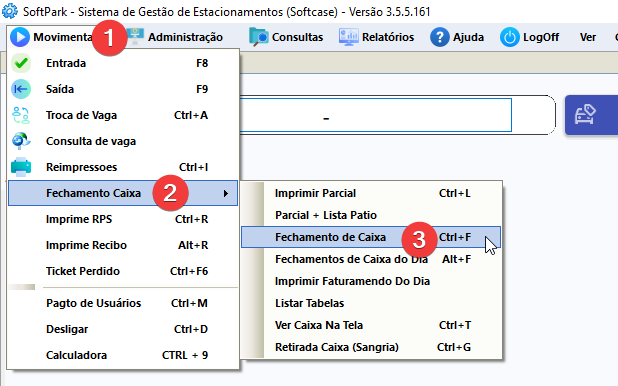
Task: Choose Retirada Caixa (Sangria) item
Action: click(x=371, y=347)
